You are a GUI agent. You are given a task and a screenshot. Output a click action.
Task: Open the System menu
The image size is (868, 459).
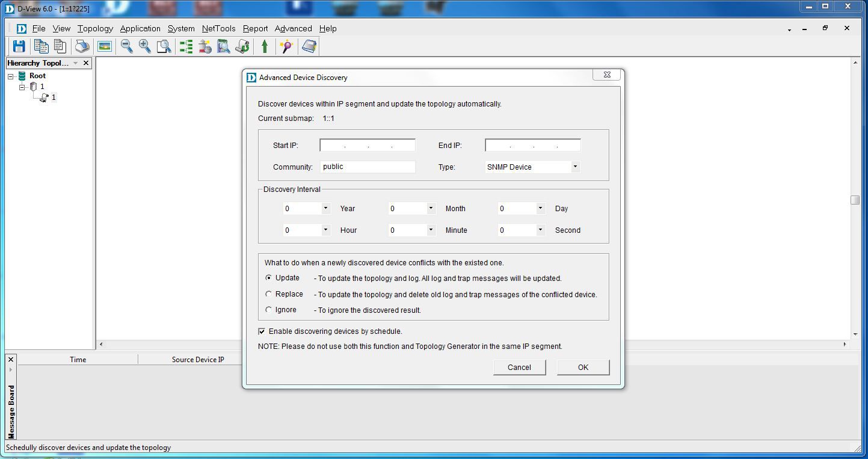[181, 28]
